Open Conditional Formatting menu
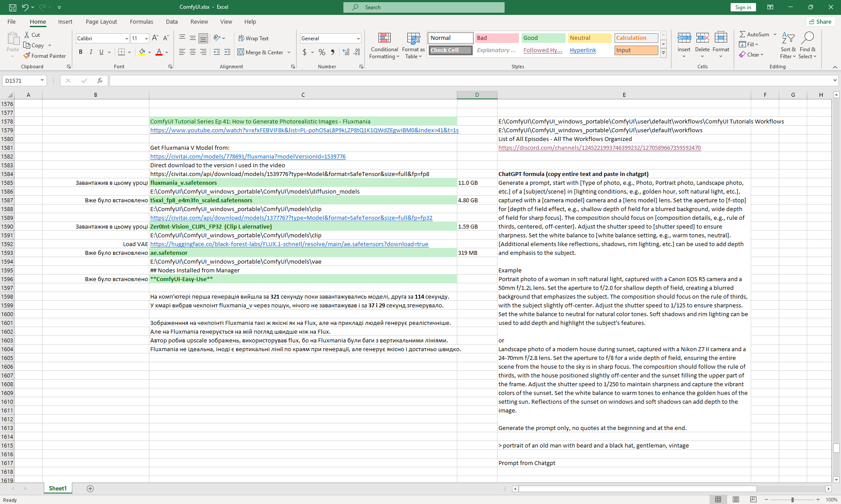Image resolution: width=841 pixels, height=504 pixels. [x=384, y=46]
